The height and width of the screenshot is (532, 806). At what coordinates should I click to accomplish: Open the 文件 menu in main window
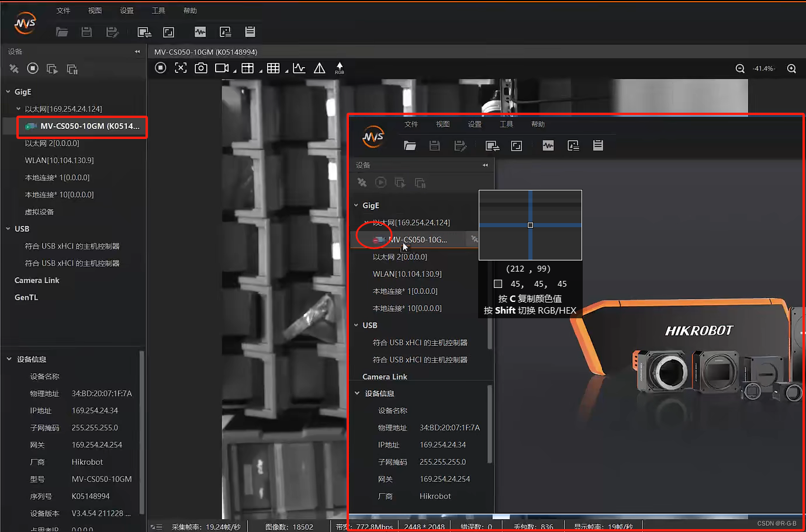(x=63, y=11)
